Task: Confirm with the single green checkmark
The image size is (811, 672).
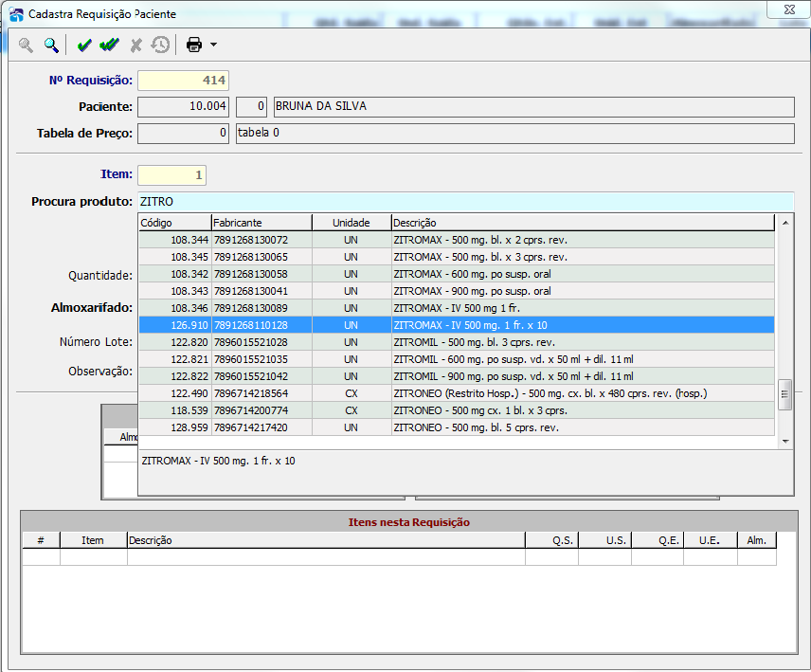Action: coord(83,45)
